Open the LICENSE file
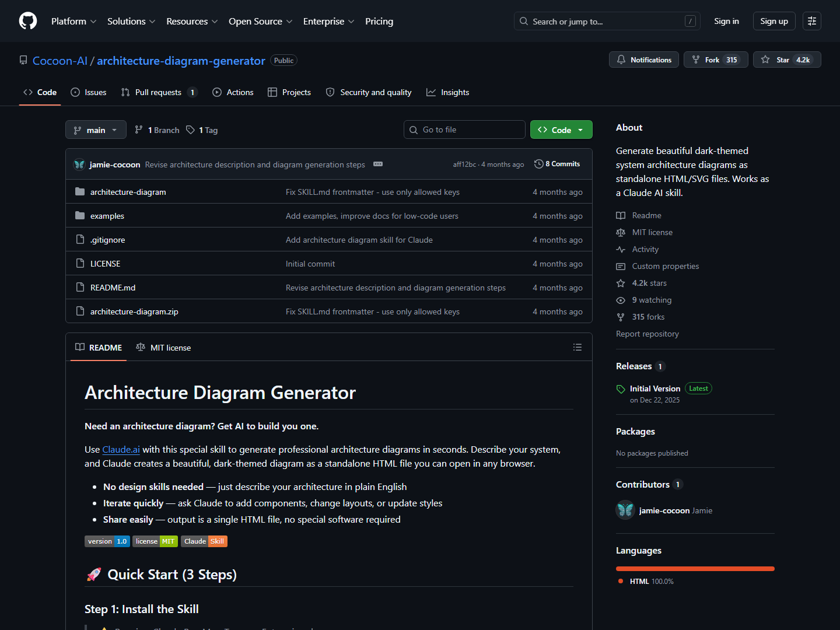 tap(106, 264)
